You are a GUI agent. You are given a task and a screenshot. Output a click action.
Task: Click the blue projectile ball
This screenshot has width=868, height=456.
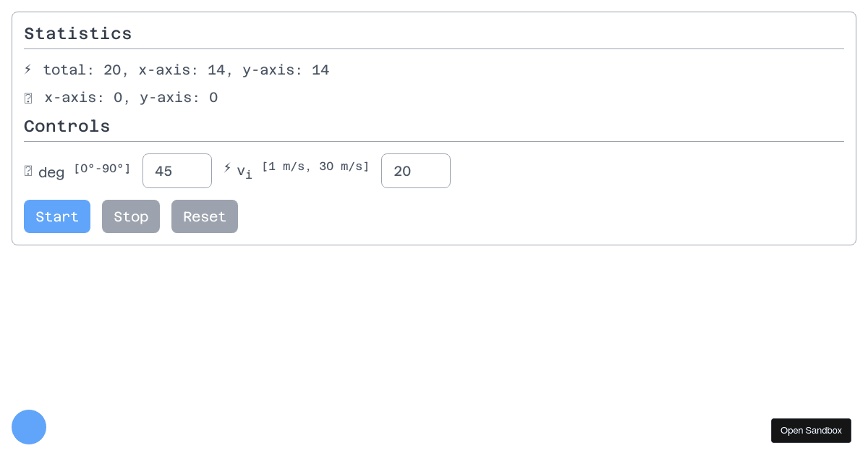(x=29, y=427)
